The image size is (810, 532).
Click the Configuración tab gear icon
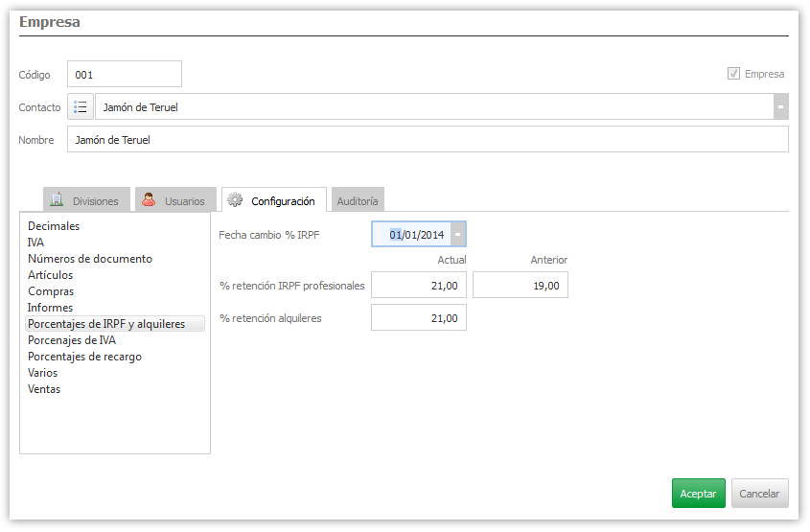tap(235, 200)
